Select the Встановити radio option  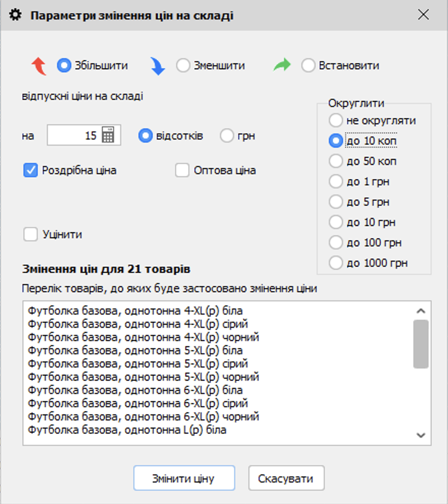309,65
